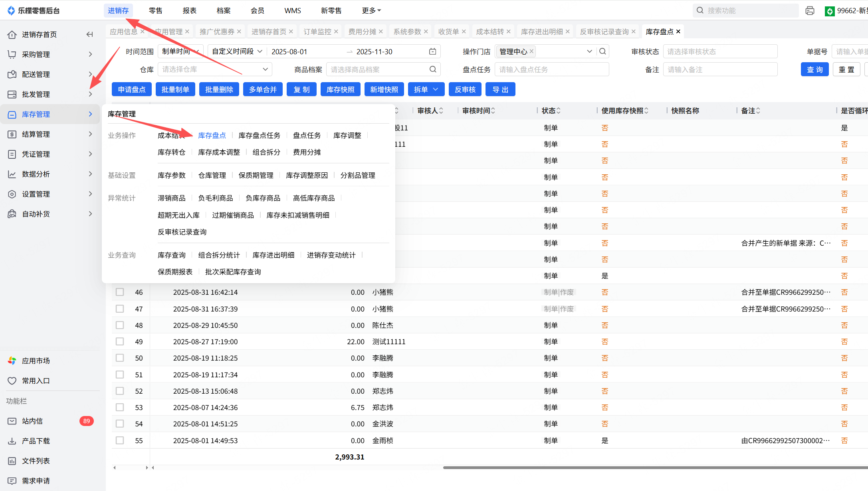868x491 pixels.
Task: Select 库存调整 in the flyout menu
Action: (347, 136)
